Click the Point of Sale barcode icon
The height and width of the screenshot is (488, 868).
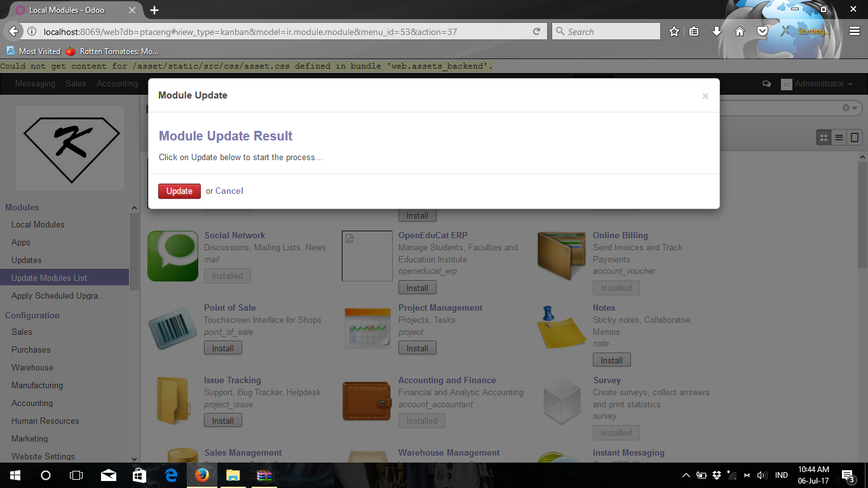(173, 329)
